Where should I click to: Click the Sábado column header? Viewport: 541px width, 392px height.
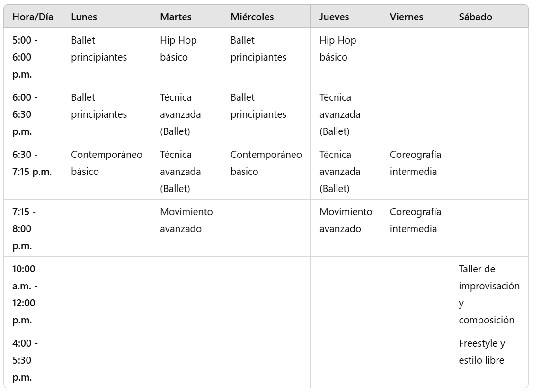coord(489,17)
